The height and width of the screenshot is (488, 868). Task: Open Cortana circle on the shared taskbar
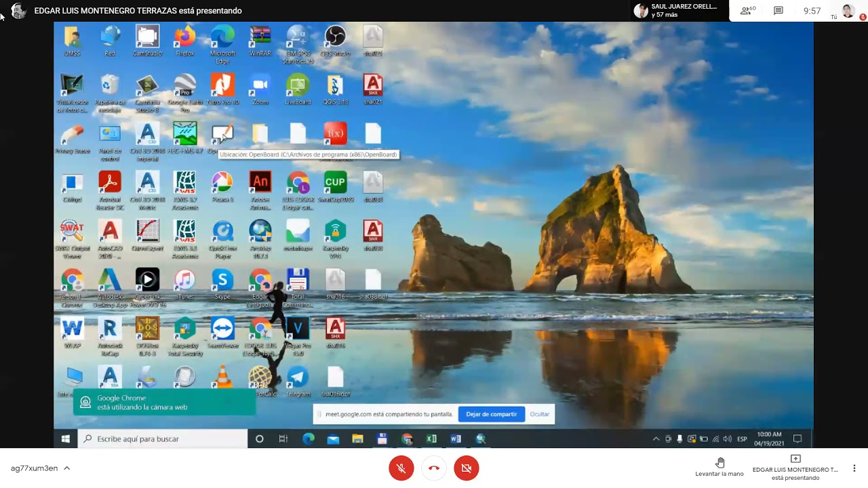pos(259,439)
